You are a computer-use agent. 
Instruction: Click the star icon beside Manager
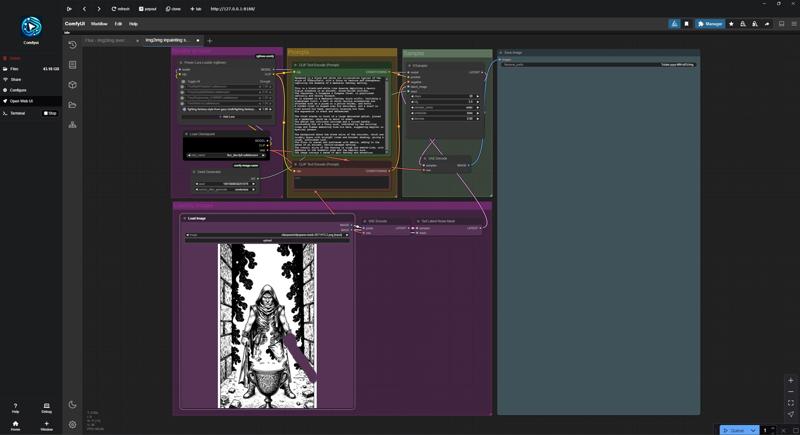click(x=731, y=24)
